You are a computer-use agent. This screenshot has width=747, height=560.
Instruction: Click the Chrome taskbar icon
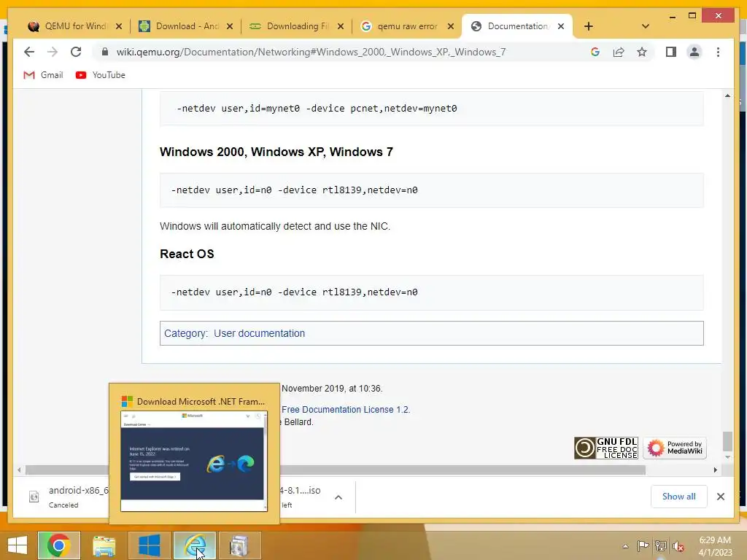(x=59, y=545)
